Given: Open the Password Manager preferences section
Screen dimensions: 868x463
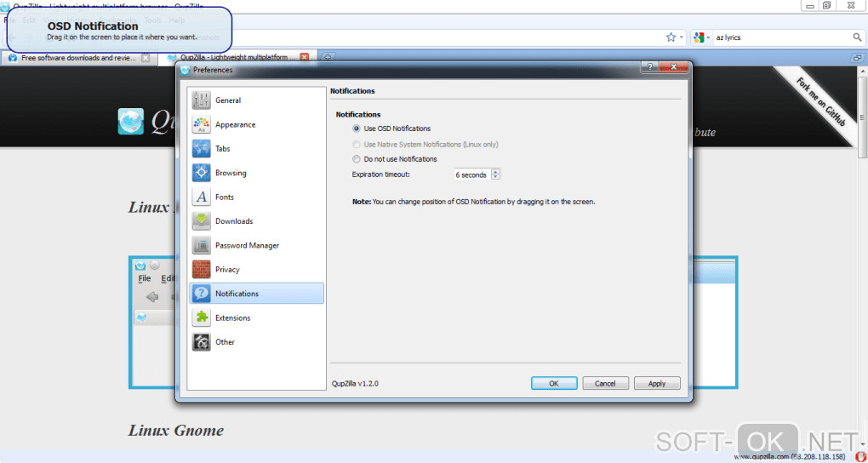Looking at the screenshot, I should click(256, 245).
